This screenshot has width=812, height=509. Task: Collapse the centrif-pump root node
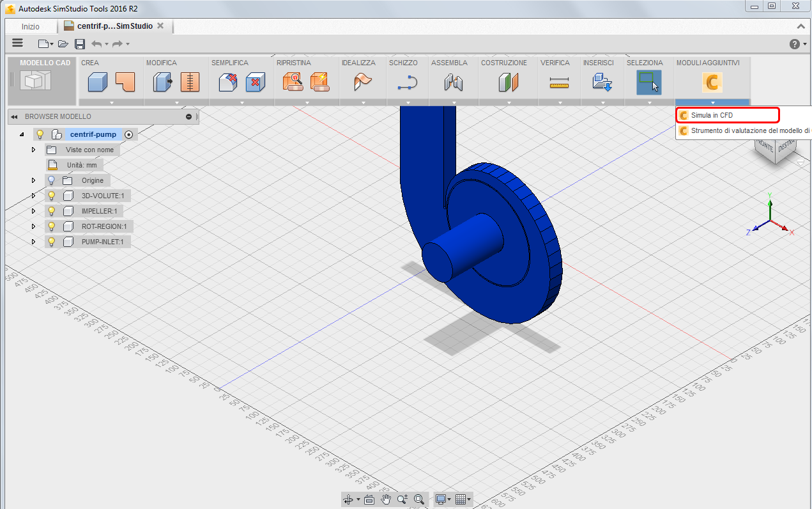(x=22, y=134)
